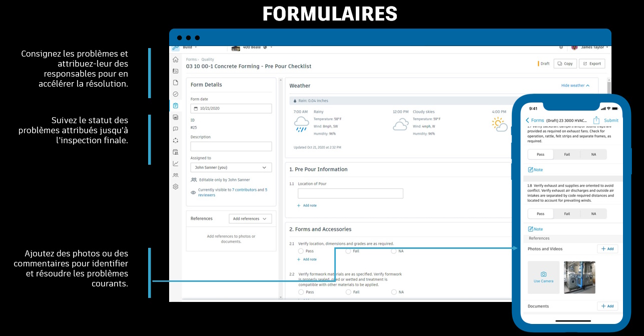Screen dimensions: 644x336
Task: Select the highlighted Forms clipboard icon in sidebar
Action: (176, 106)
